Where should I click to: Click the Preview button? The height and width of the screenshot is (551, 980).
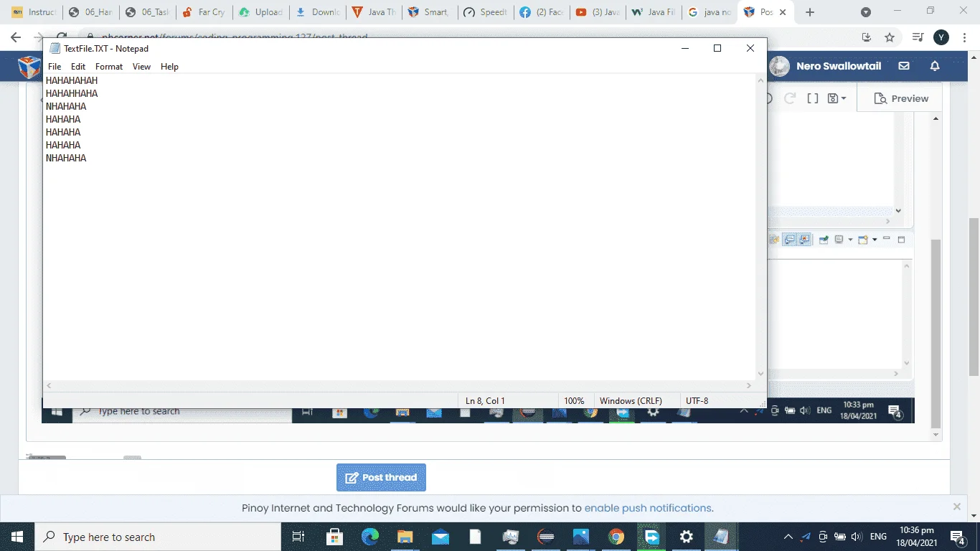tap(901, 98)
